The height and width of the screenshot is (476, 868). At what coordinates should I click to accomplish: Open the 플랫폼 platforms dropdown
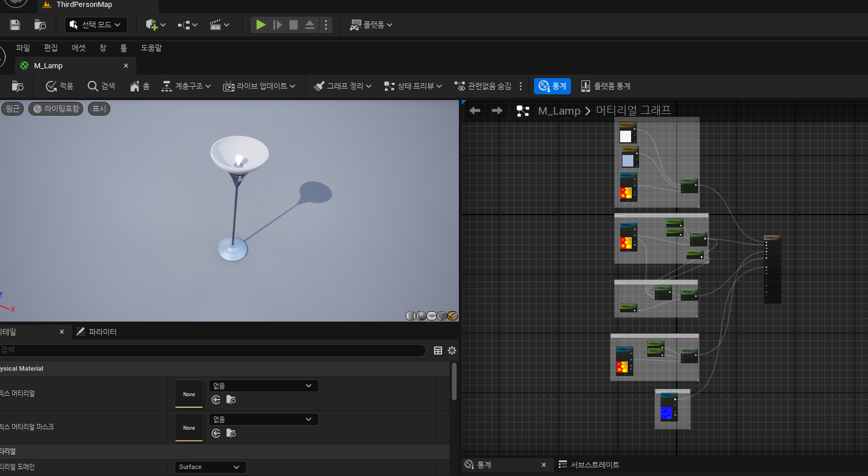tap(371, 25)
